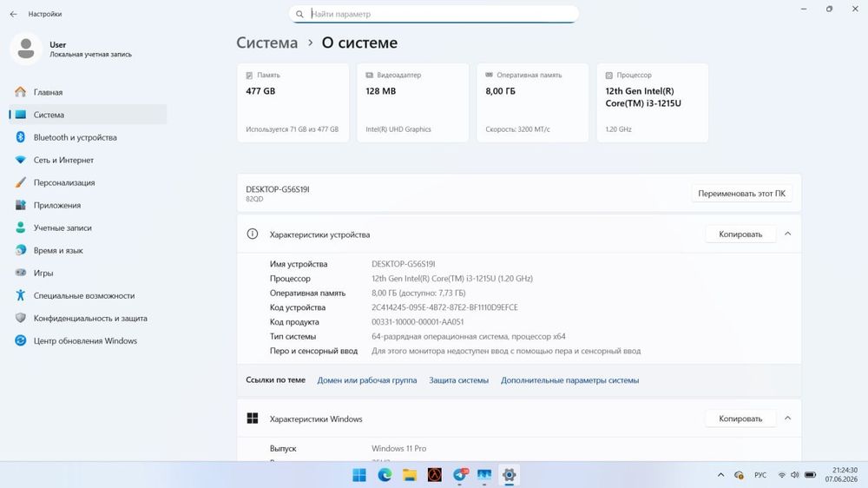This screenshot has width=868, height=488.
Task: Open Дополнительные параметры системы link
Action: click(x=569, y=380)
